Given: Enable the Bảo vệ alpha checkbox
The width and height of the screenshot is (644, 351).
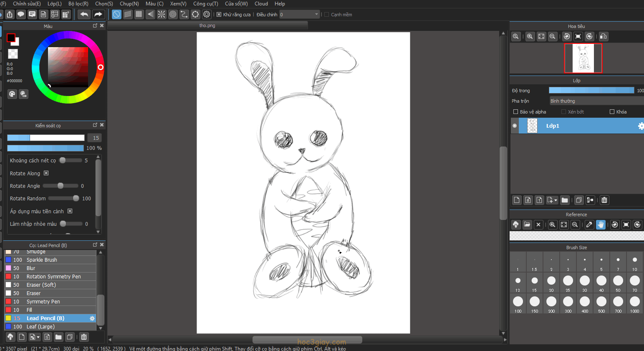Looking at the screenshot, I should [x=515, y=112].
